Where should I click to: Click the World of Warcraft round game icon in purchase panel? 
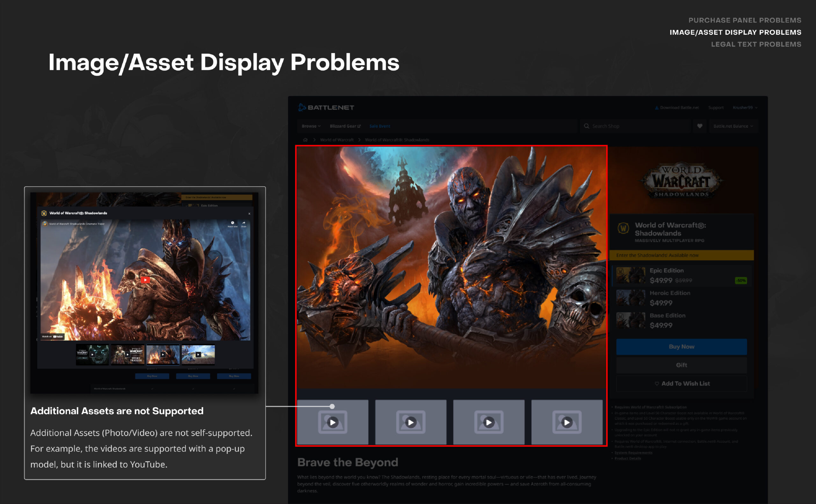click(623, 229)
